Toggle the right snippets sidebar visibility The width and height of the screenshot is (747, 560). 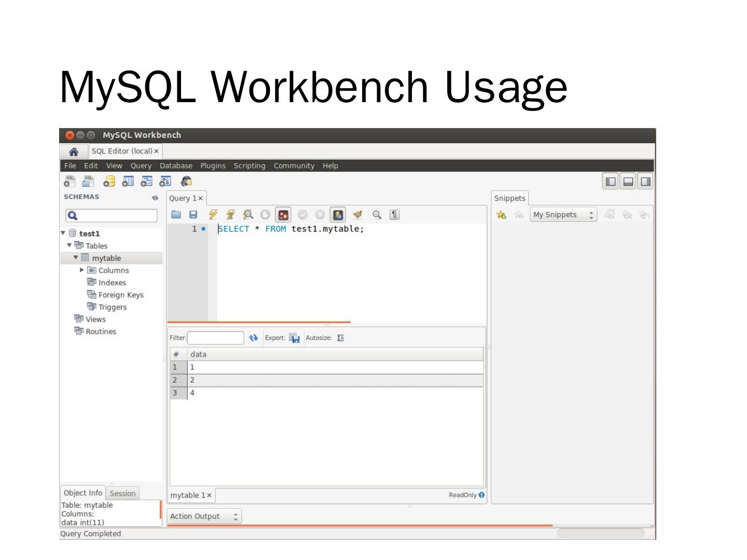coord(645,181)
